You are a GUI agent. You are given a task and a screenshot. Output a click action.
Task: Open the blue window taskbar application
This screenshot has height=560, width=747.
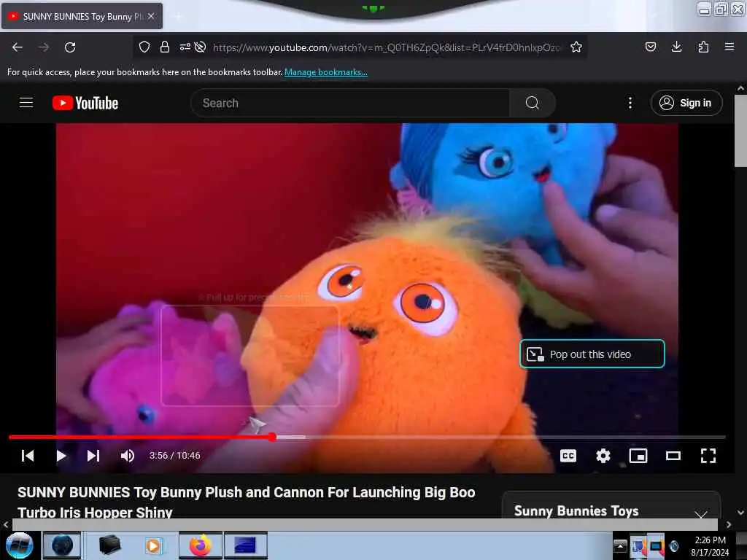[x=245, y=545]
